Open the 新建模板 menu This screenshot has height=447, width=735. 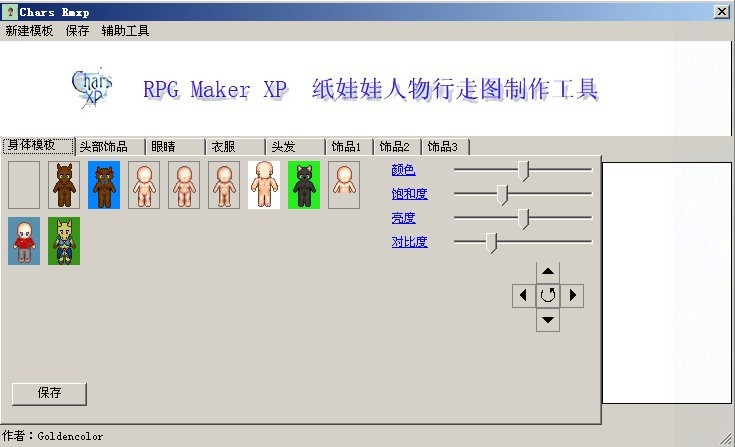coord(29,31)
